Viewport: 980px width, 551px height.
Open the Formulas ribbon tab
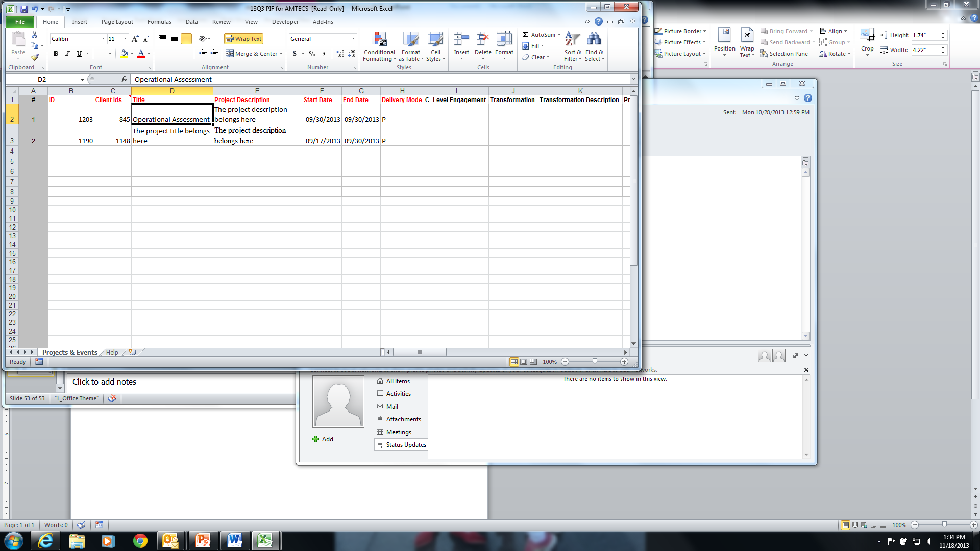(159, 22)
